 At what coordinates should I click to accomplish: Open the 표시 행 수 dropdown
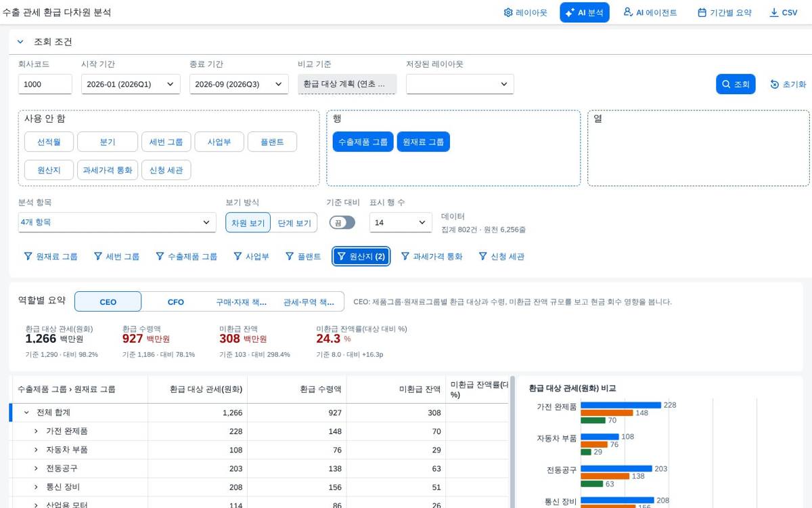click(x=401, y=222)
